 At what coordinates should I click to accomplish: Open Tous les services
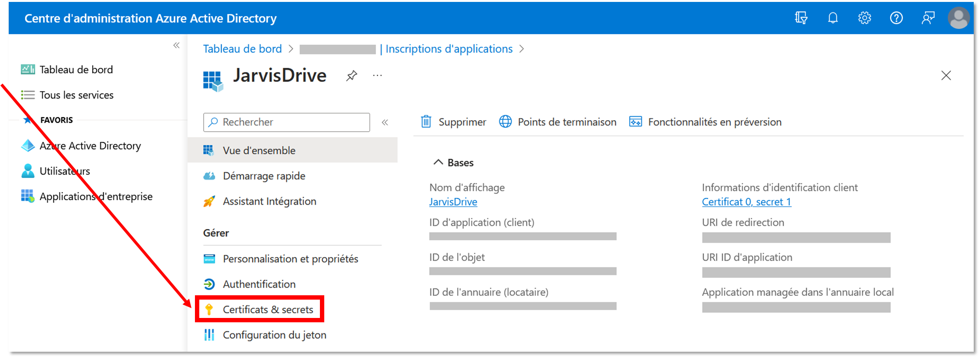[77, 95]
